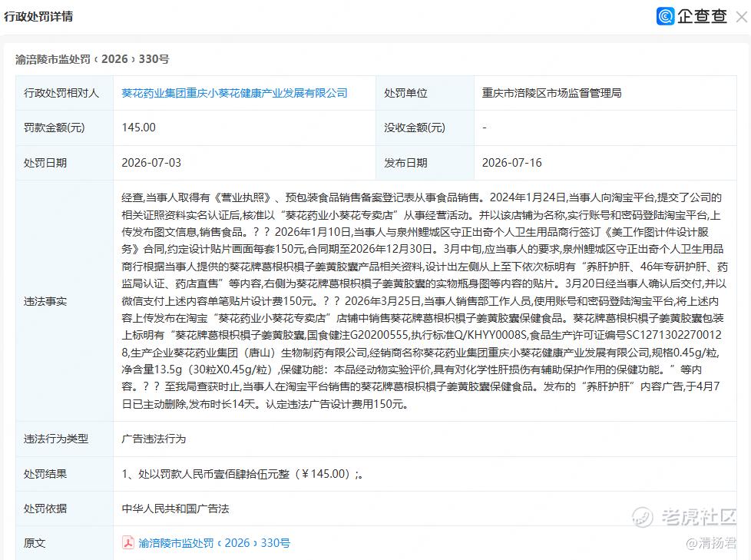Select the value 广告违法行为
Image resolution: width=751 pixels, height=560 pixels.
[x=154, y=439]
